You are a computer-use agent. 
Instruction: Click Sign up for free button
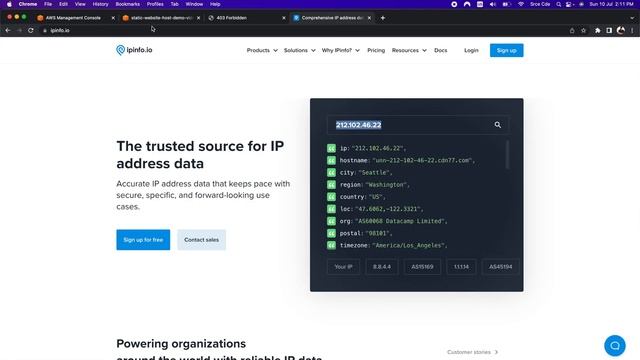[143, 240]
